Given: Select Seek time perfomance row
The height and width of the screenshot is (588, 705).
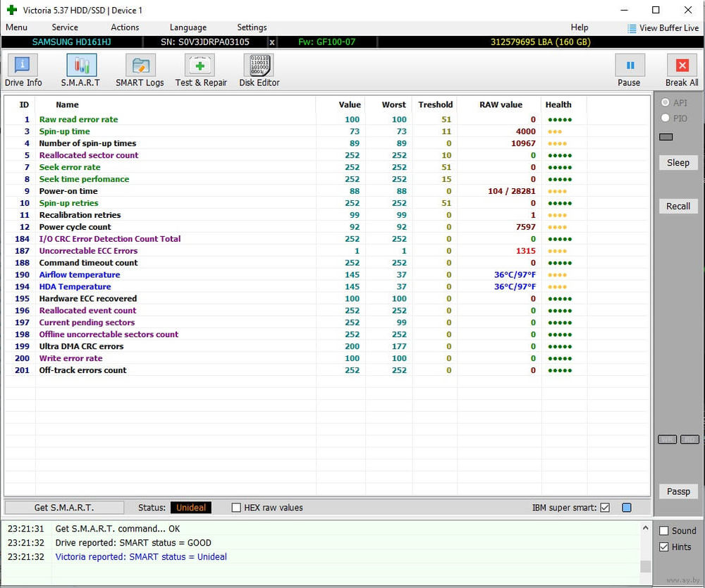Looking at the screenshot, I should 327,179.
